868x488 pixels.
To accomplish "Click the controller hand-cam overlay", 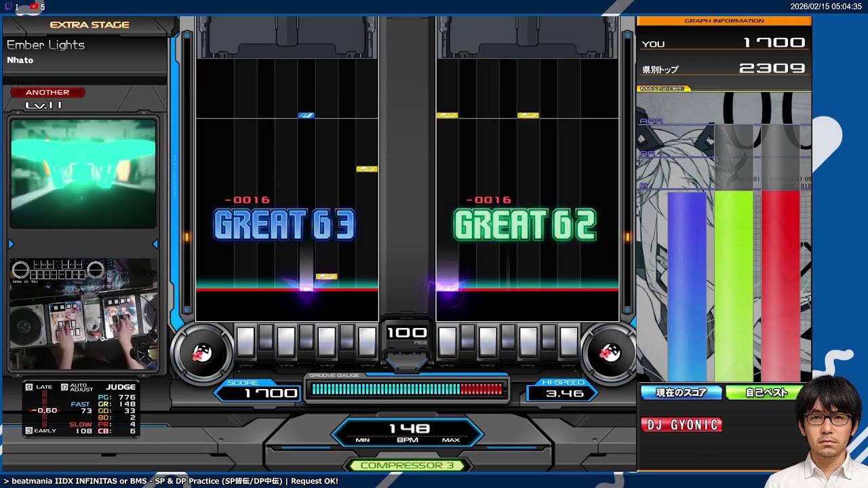I will click(x=83, y=314).
